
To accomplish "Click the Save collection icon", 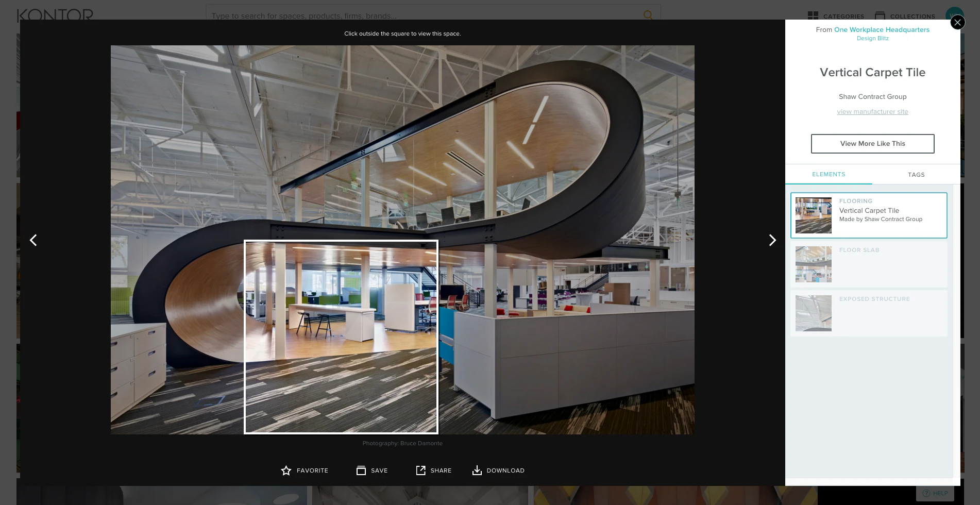I will [x=361, y=470].
